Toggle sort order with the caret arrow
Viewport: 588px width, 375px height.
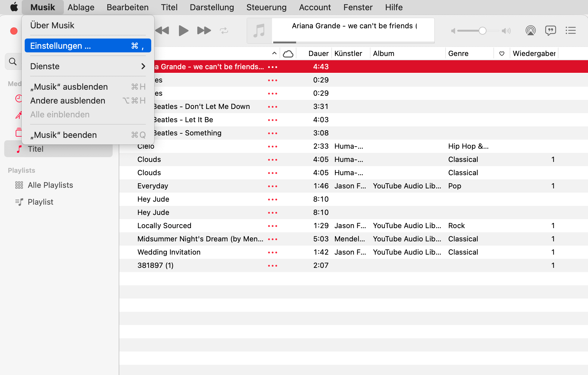click(274, 53)
